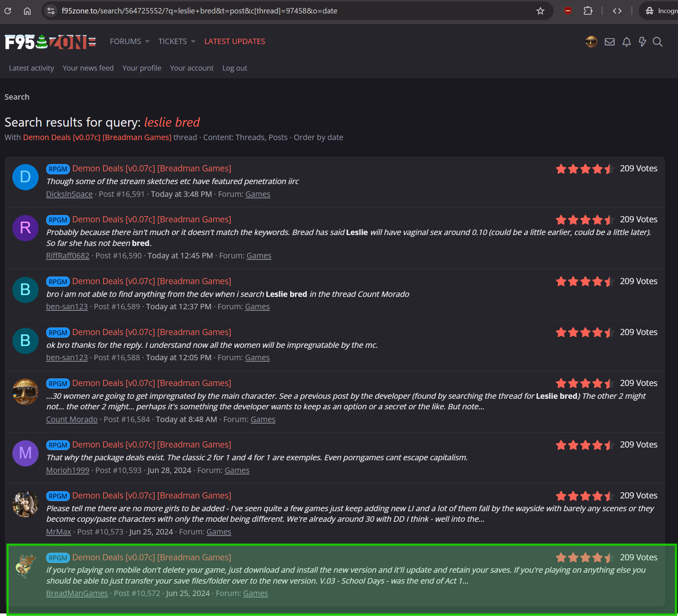Reload the page with the refresh icon

click(8, 11)
